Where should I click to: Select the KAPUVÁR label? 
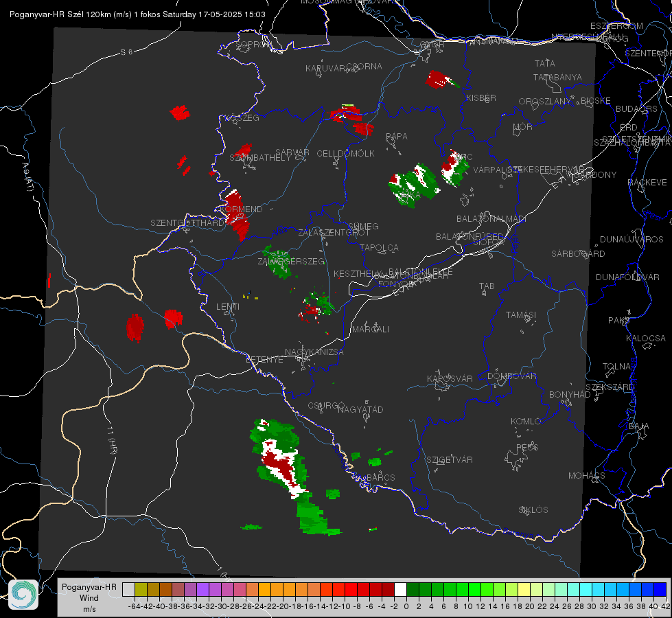[326, 69]
